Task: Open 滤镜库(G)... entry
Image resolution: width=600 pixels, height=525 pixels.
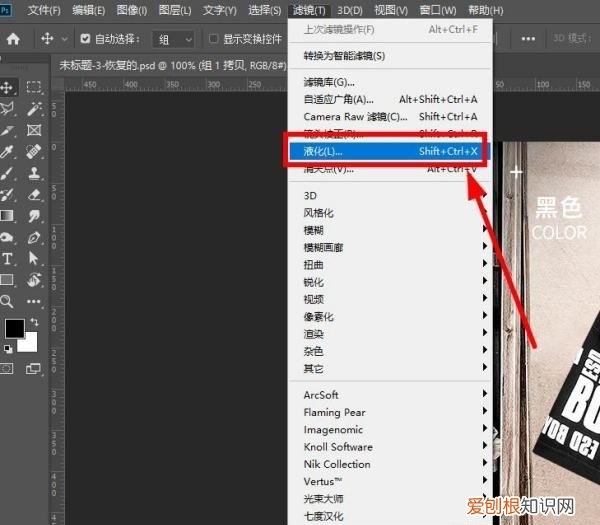Action: 390,82
